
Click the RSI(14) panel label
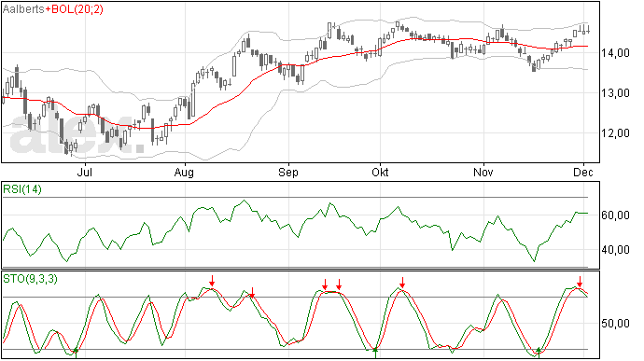[22, 189]
